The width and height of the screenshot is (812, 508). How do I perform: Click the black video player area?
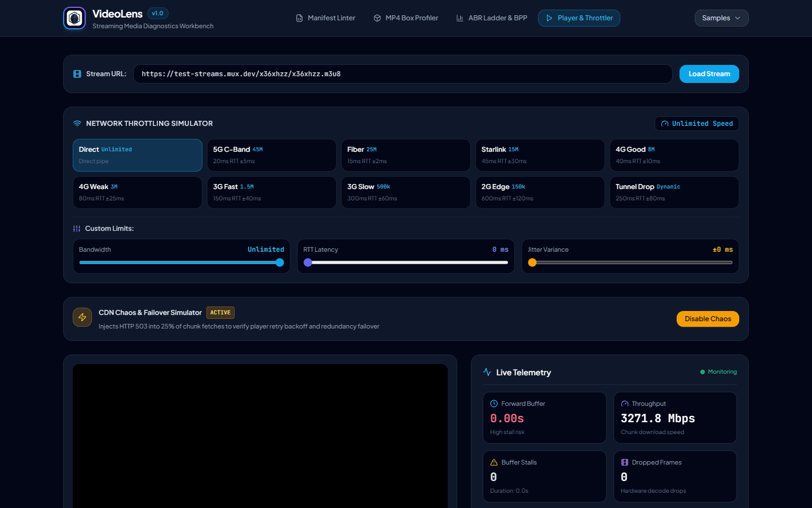(261, 436)
